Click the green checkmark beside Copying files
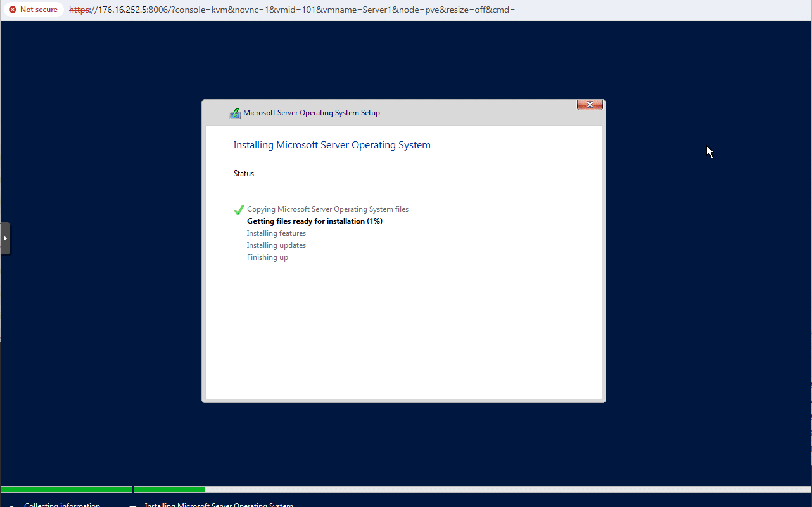Image resolution: width=812 pixels, height=507 pixels. tap(239, 210)
